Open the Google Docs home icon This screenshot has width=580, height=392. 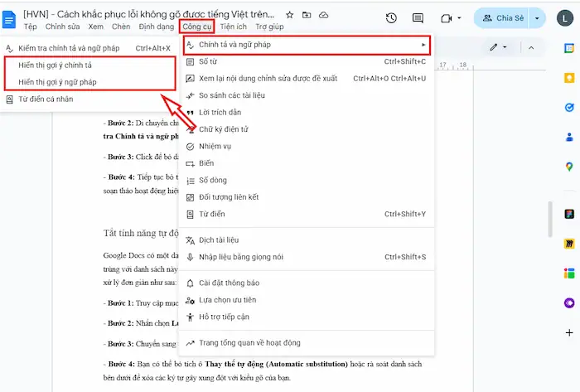(10, 19)
